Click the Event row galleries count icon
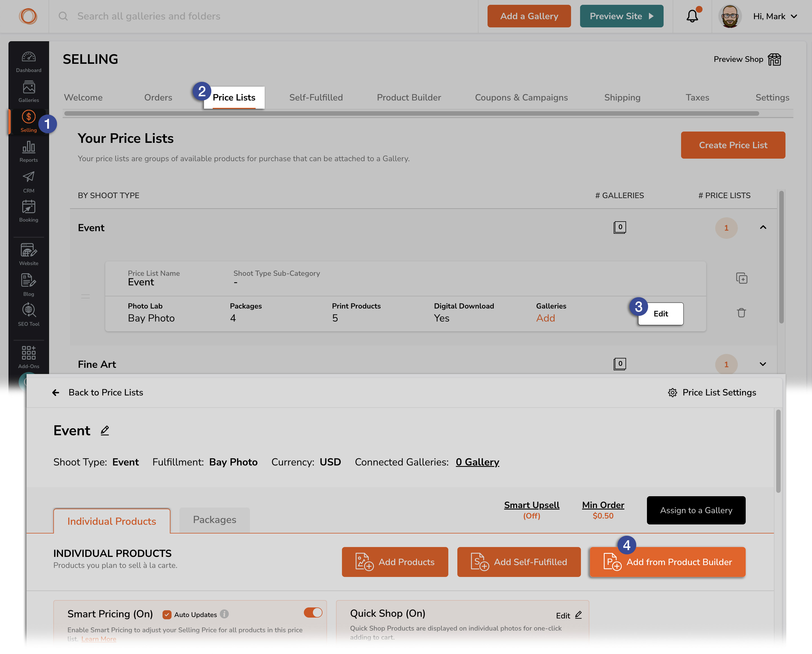812x654 pixels. point(620,228)
